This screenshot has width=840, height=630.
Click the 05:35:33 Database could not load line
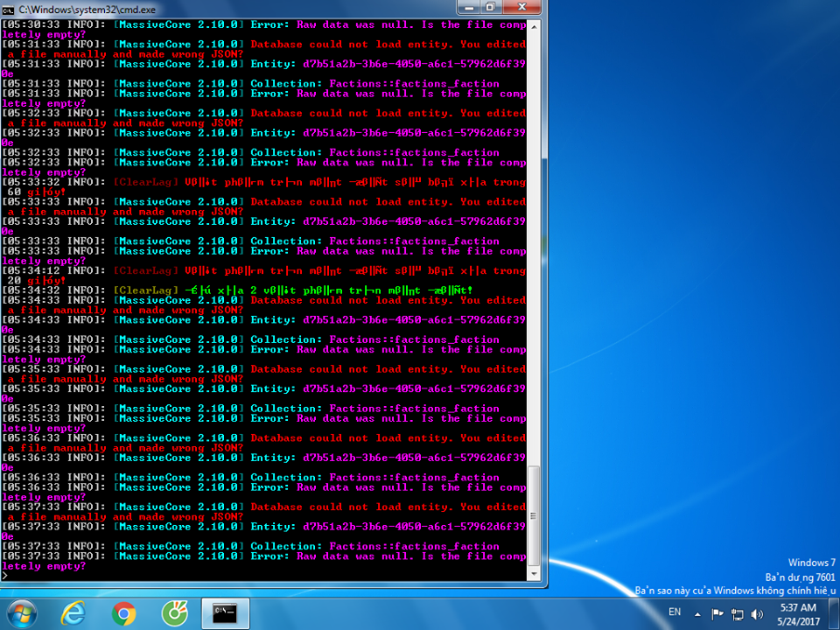click(x=264, y=374)
